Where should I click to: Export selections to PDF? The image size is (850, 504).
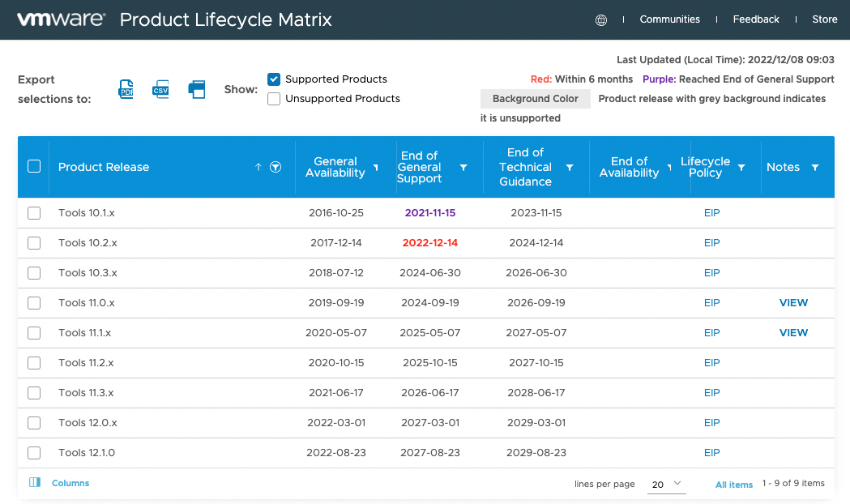[x=126, y=89]
